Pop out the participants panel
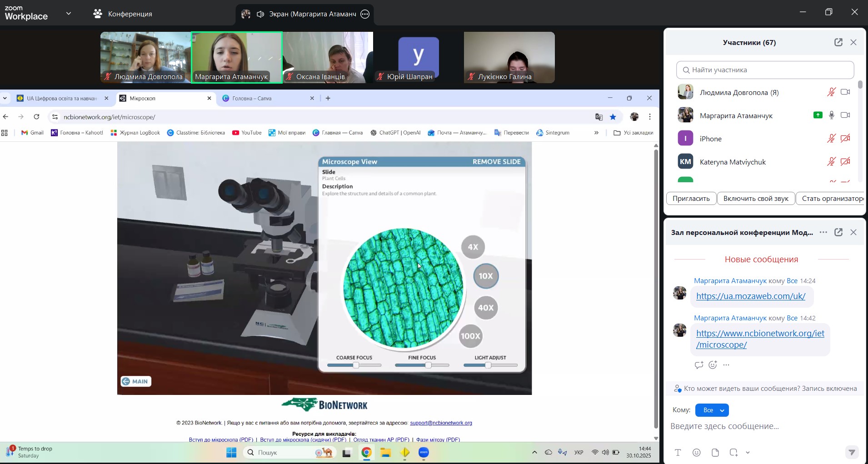The height and width of the screenshot is (464, 868). coord(838,42)
